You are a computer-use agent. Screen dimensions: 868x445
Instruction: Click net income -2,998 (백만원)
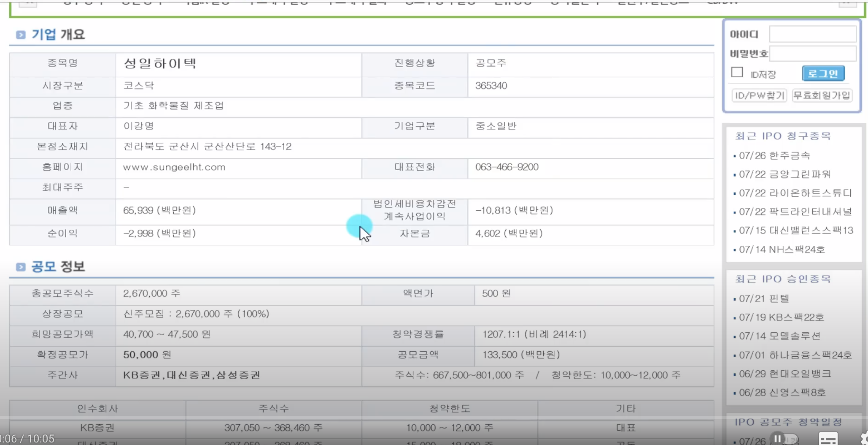point(159,233)
